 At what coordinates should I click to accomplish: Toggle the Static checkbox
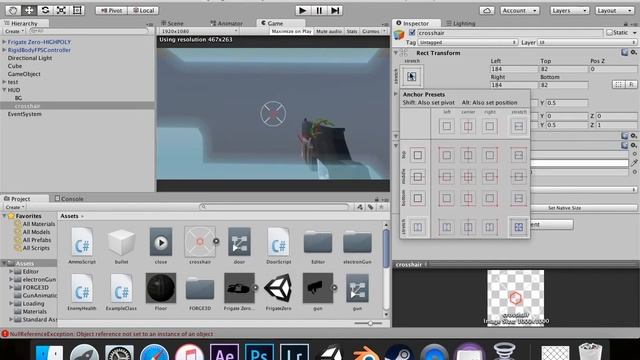[x=609, y=33]
